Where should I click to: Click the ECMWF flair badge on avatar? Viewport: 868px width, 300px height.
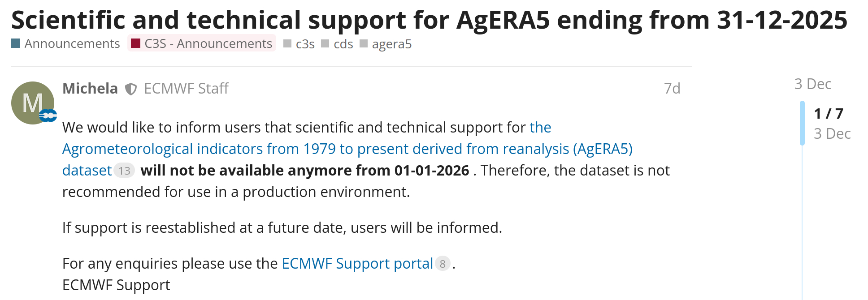click(48, 116)
